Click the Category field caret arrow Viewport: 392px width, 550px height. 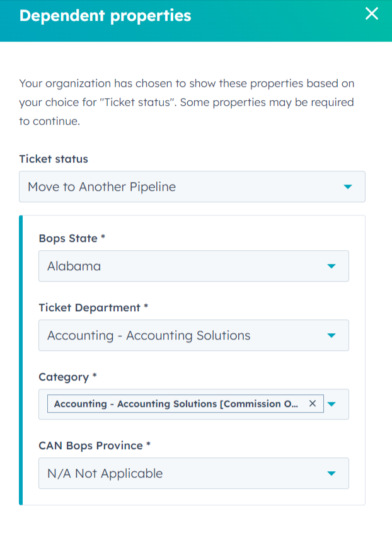333,404
